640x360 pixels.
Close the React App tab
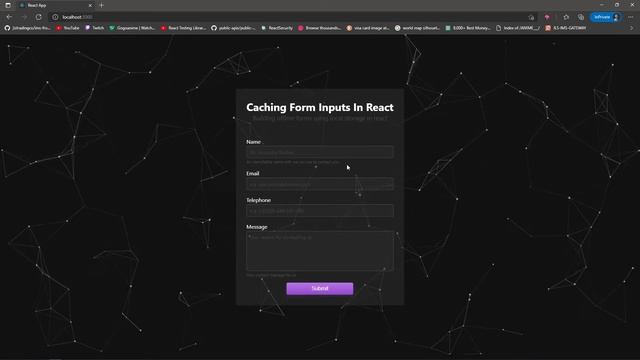pos(90,5)
